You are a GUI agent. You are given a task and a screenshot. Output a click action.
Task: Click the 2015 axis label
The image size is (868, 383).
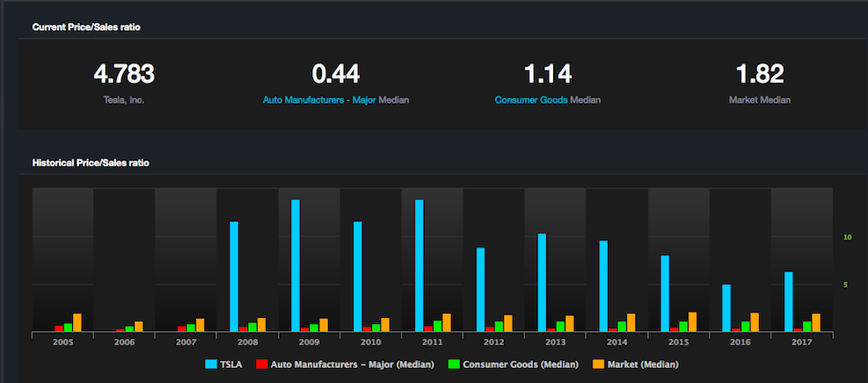pyautogui.click(x=679, y=343)
